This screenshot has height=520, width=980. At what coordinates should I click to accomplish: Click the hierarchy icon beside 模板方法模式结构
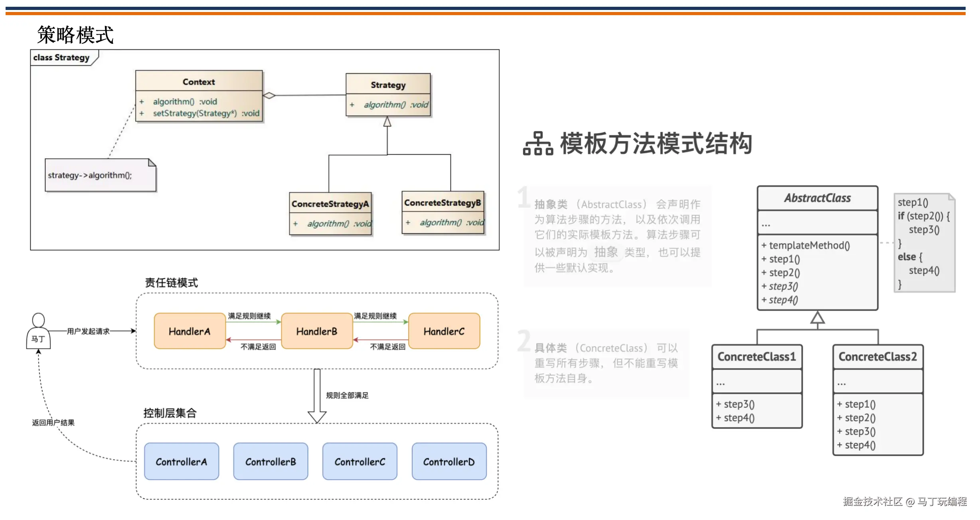[x=538, y=144]
